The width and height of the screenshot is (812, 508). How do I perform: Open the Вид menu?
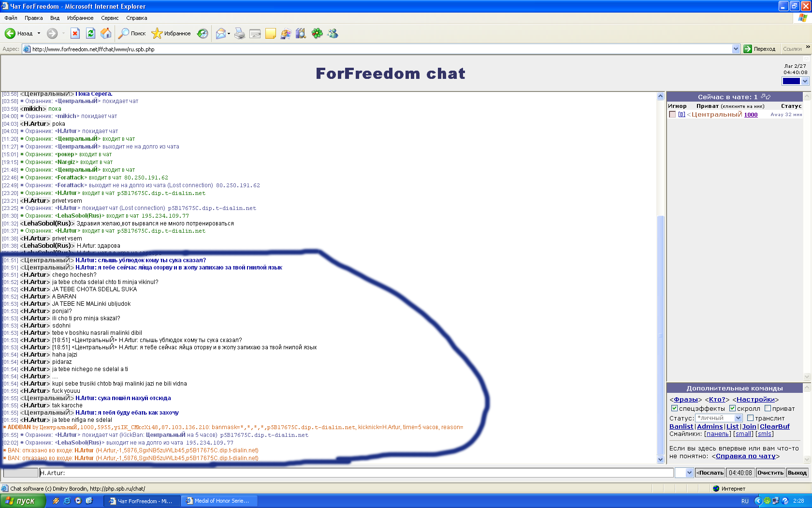tap(55, 18)
